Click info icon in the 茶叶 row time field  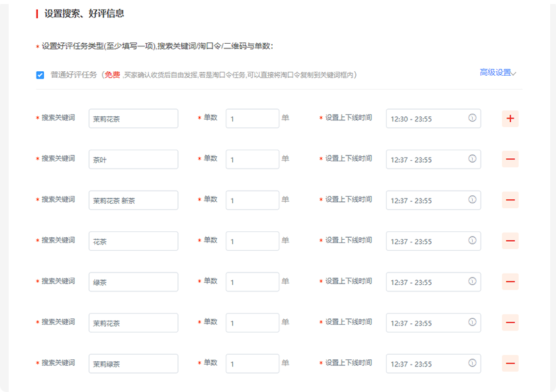point(472,159)
